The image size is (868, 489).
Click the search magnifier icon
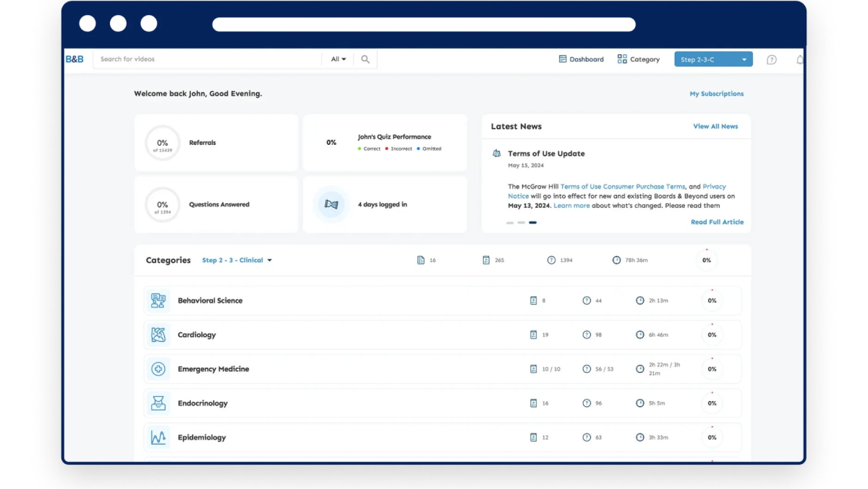pyautogui.click(x=365, y=59)
